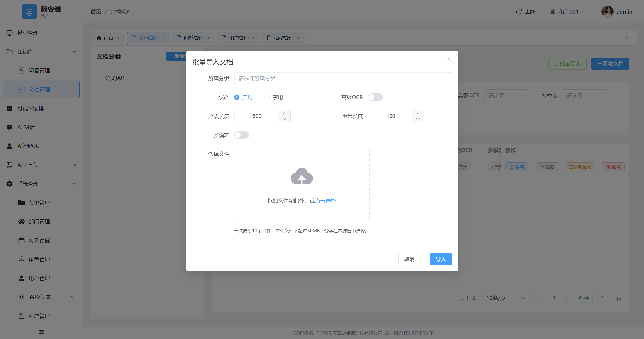Switch to the 问答管理 tab
The height and width of the screenshot is (339, 644).
[193, 38]
